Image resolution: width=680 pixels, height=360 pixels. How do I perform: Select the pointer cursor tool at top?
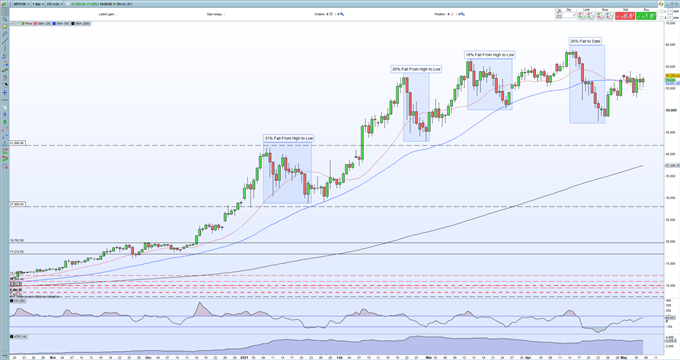click(5, 12)
